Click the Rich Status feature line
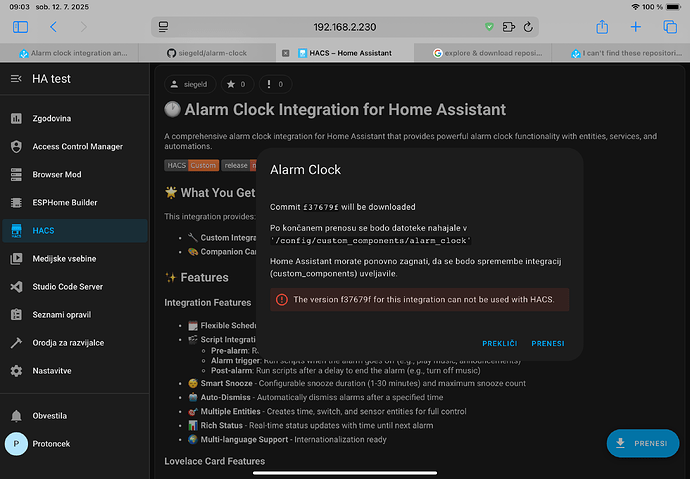Image resolution: width=690 pixels, height=479 pixels. [x=311, y=425]
